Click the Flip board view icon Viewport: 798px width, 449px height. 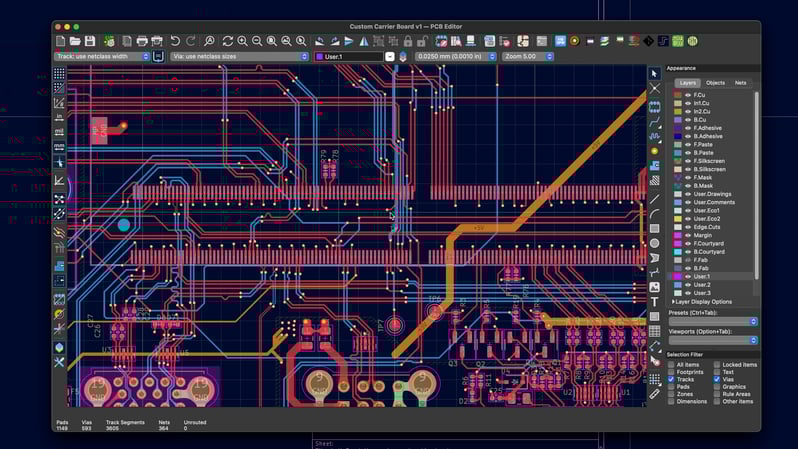point(364,41)
